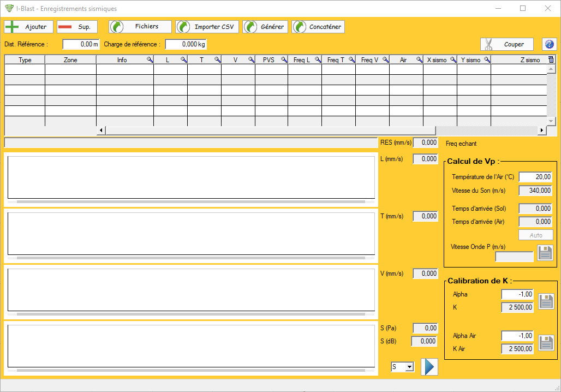Click the Température de l'Air field

(535, 177)
